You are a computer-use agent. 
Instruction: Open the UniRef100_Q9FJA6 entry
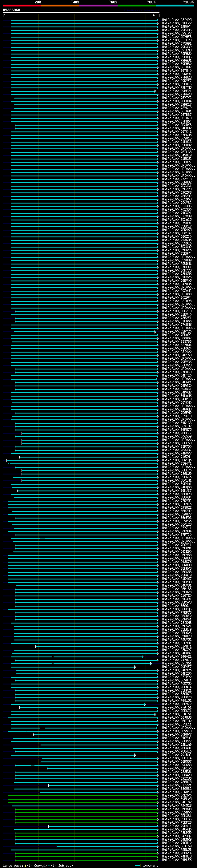pyautogui.click(x=176, y=30)
